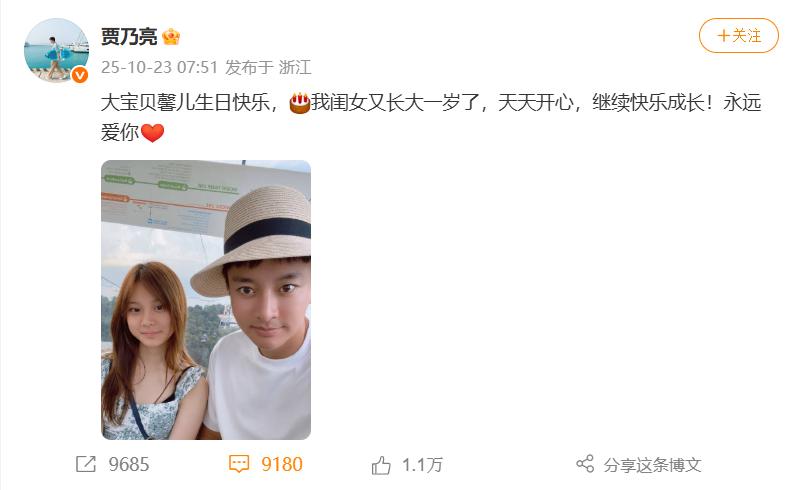Open the circular profile avatar
802x490 pixels.
click(56, 50)
